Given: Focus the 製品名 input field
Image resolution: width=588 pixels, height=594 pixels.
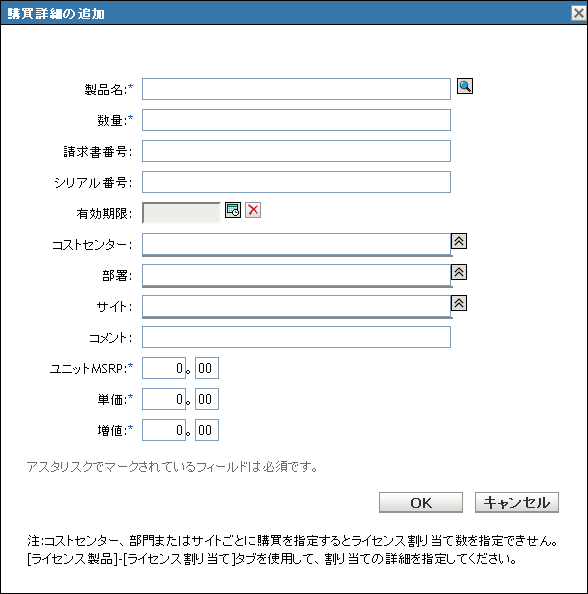Looking at the screenshot, I should [x=296, y=89].
